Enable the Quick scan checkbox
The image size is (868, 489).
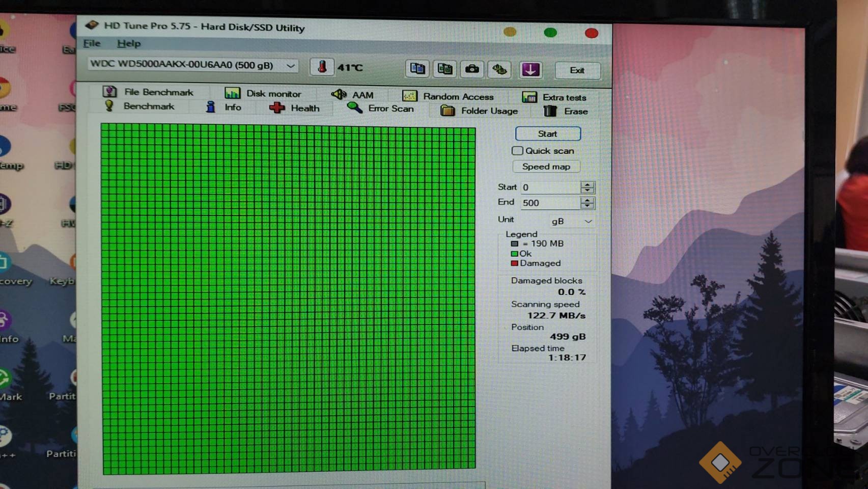click(517, 151)
